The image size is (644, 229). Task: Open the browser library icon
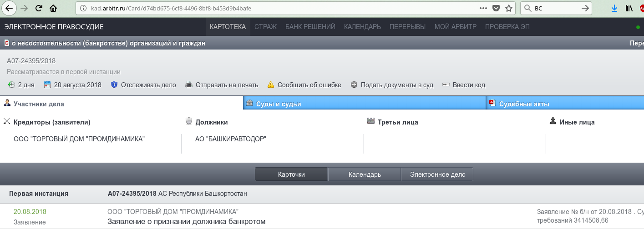pos(629,8)
